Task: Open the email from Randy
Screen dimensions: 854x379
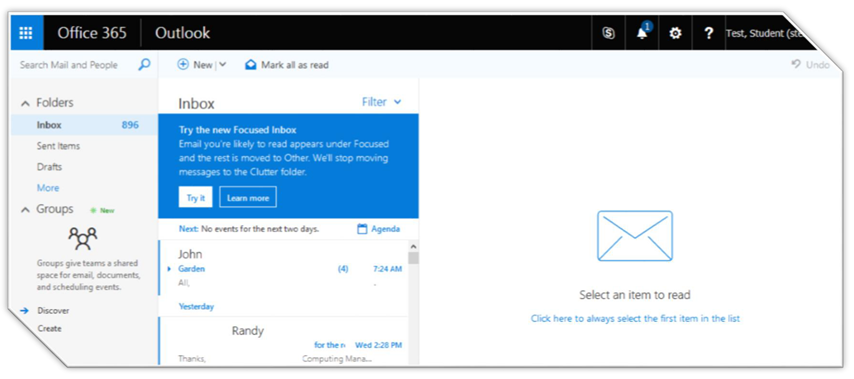Action: pos(283,340)
